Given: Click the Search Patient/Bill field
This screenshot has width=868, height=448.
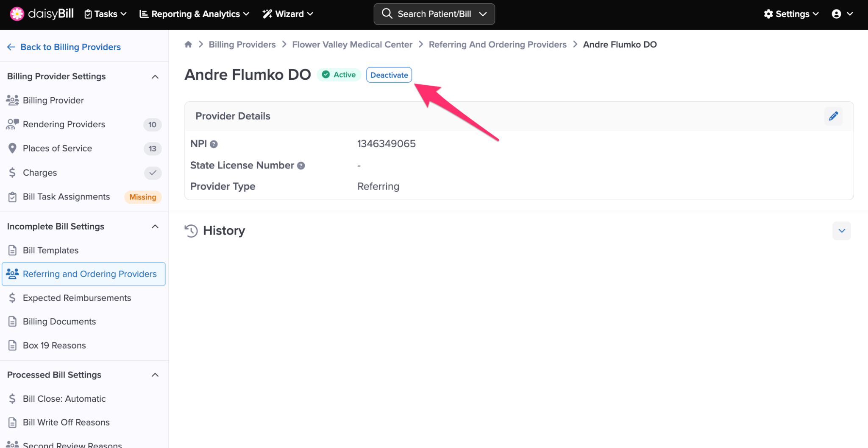Looking at the screenshot, I should coord(434,14).
